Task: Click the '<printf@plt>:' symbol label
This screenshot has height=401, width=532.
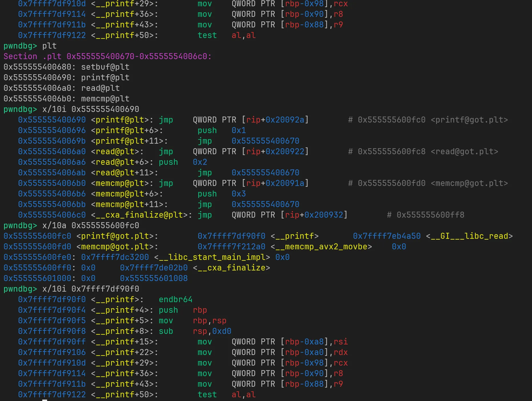Action: (x=122, y=120)
